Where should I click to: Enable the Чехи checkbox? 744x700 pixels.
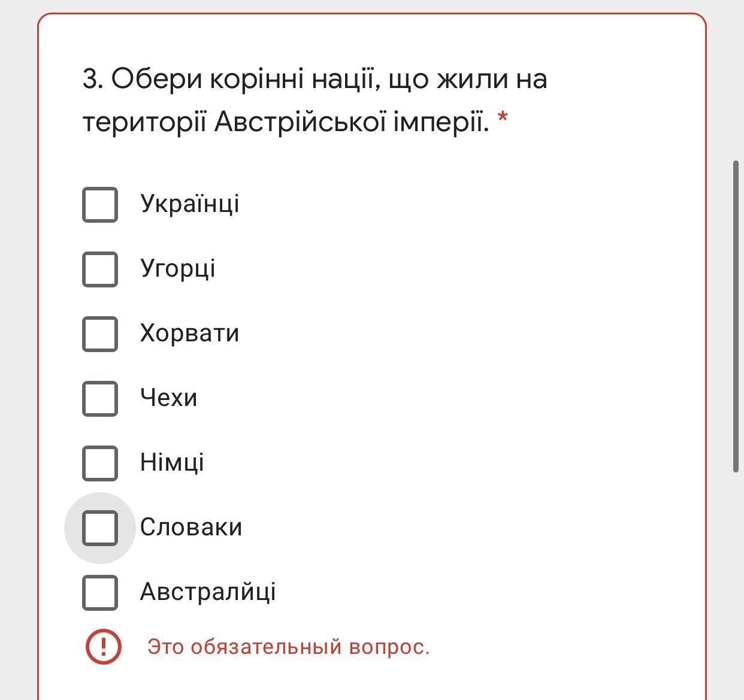point(99,399)
